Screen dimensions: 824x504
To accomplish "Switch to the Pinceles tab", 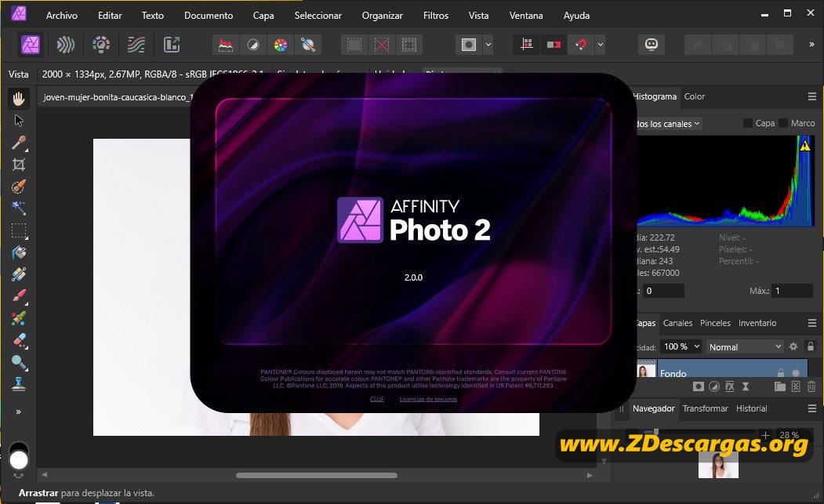I will pos(715,323).
